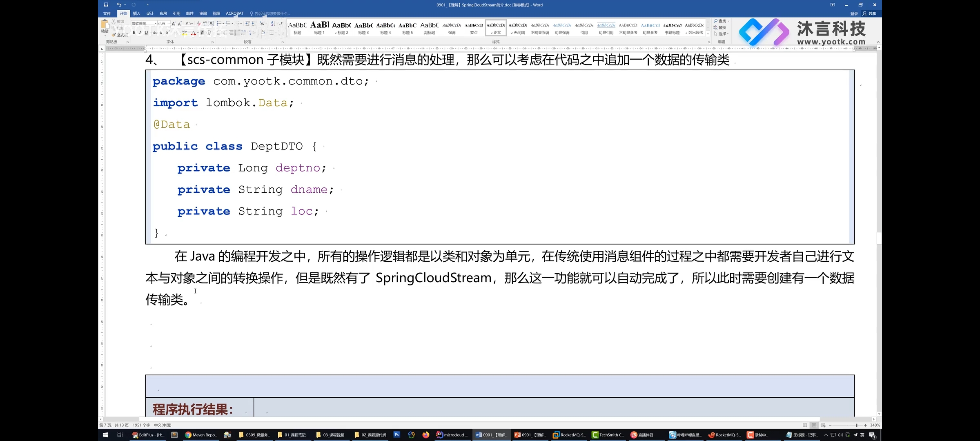Switch to Read Mode view in status bar

click(805, 425)
